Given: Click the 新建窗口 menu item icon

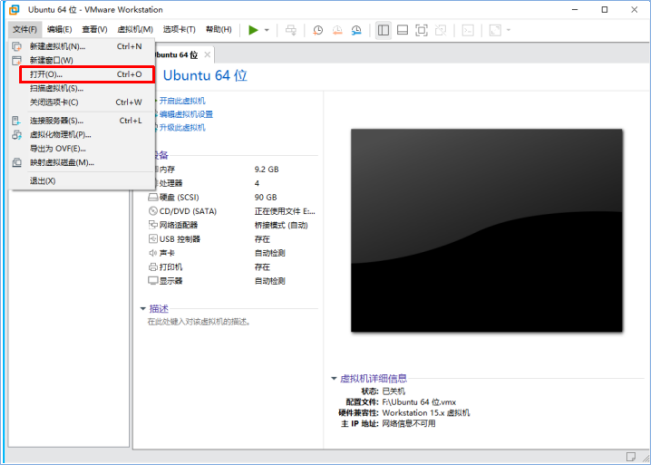Looking at the screenshot, I should pos(17,60).
